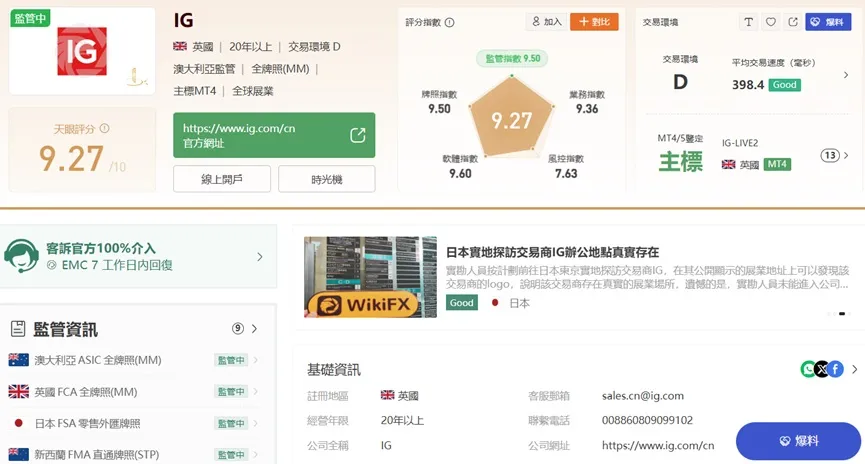Expand the MT4/5鑒定 row chevron with 13
Image resolution: width=865 pixels, height=464 pixels.
pyautogui.click(x=846, y=156)
